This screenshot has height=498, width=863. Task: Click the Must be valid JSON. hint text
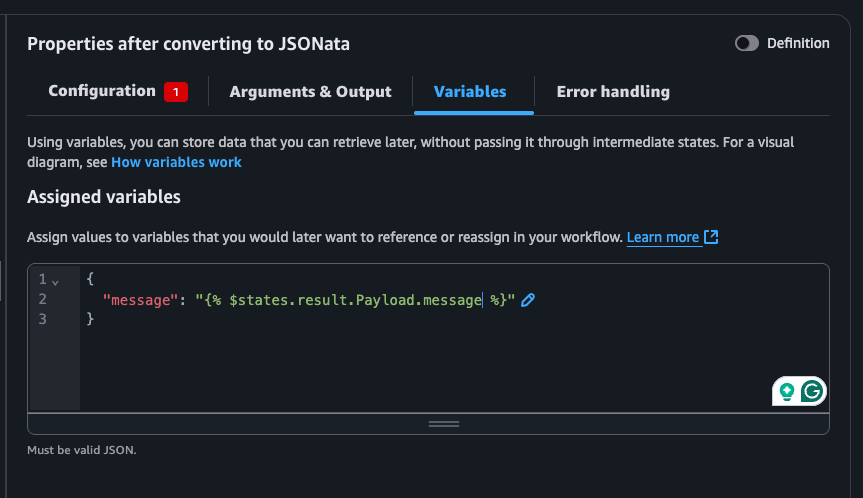[81, 450]
